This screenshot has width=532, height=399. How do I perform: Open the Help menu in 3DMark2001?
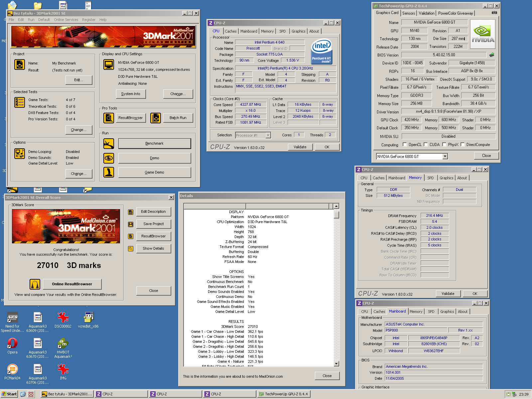(103, 20)
